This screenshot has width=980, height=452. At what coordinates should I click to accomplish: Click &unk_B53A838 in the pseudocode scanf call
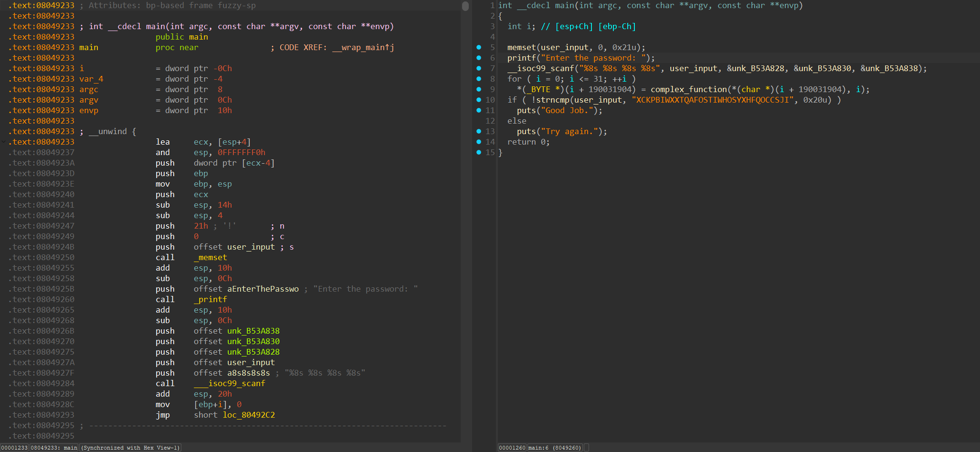pos(889,68)
